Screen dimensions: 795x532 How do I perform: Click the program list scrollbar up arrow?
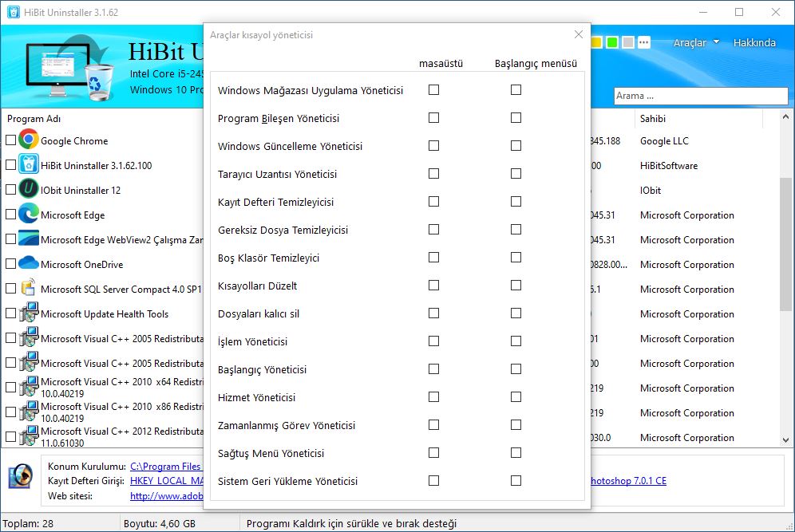[785, 117]
